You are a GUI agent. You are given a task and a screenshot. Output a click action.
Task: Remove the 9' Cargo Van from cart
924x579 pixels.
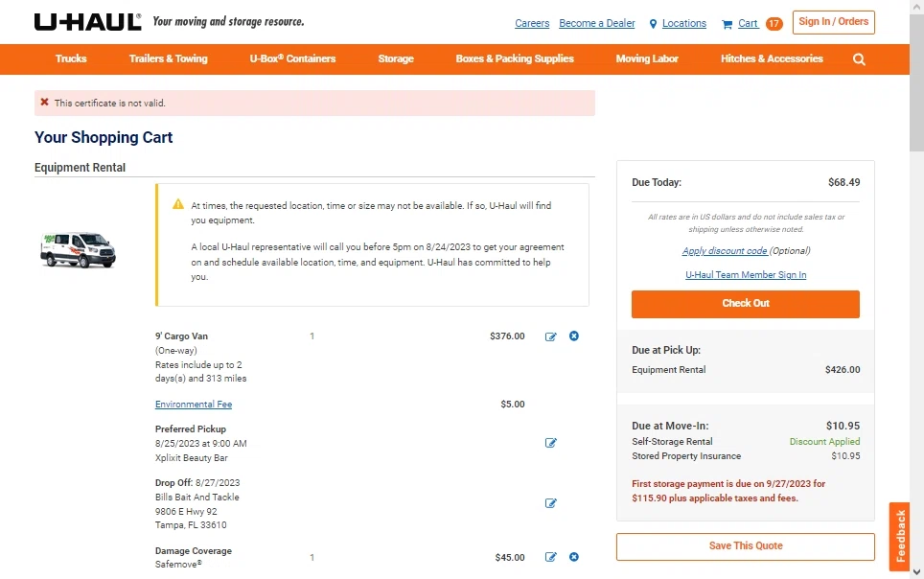pyautogui.click(x=574, y=336)
